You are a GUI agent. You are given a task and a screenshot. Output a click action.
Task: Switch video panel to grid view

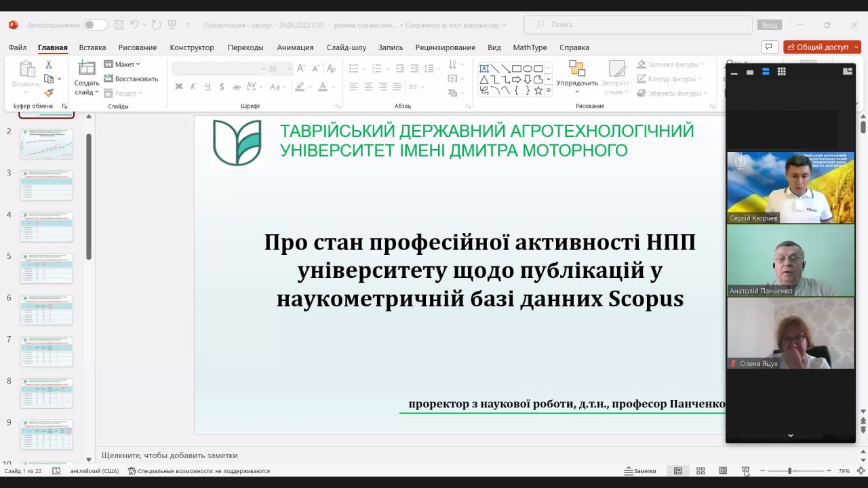coord(781,72)
